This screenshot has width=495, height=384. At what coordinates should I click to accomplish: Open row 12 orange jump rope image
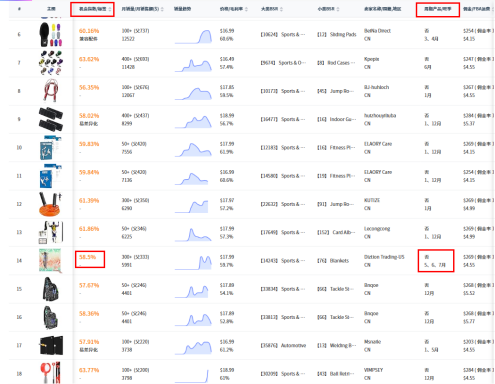pyautogui.click(x=51, y=204)
